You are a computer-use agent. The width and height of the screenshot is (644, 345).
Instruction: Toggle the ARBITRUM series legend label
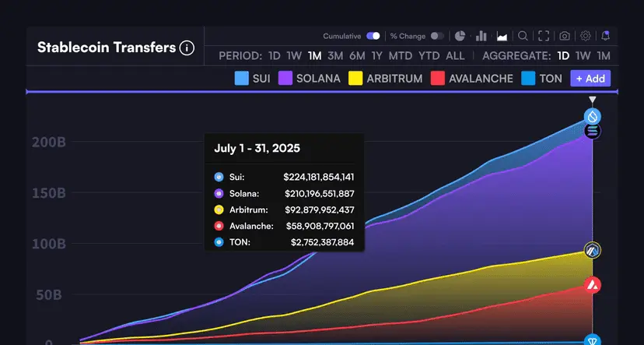click(394, 79)
